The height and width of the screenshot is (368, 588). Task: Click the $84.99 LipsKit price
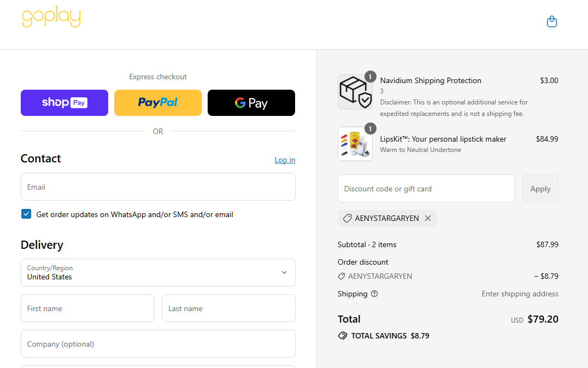547,139
